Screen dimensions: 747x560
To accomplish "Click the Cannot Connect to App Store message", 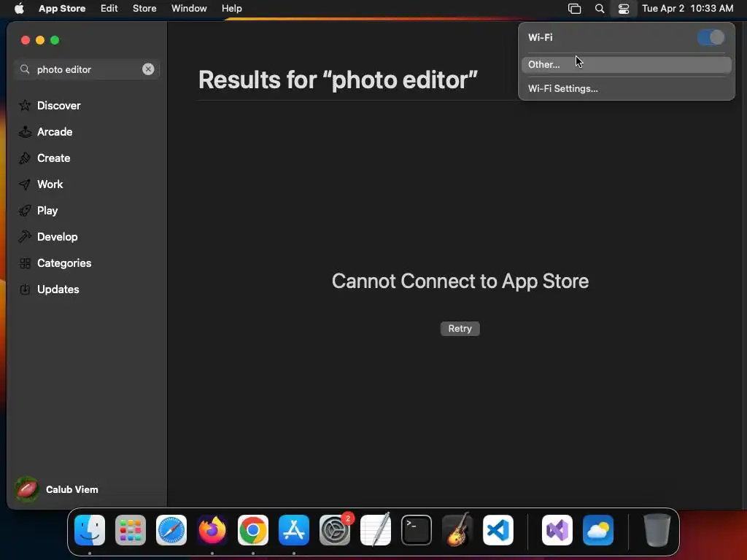I will tap(460, 281).
